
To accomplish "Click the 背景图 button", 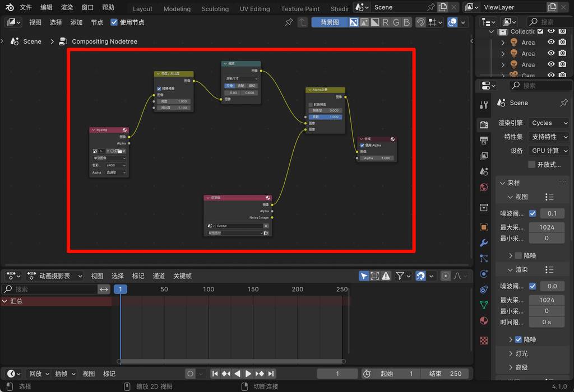I will coord(329,22).
